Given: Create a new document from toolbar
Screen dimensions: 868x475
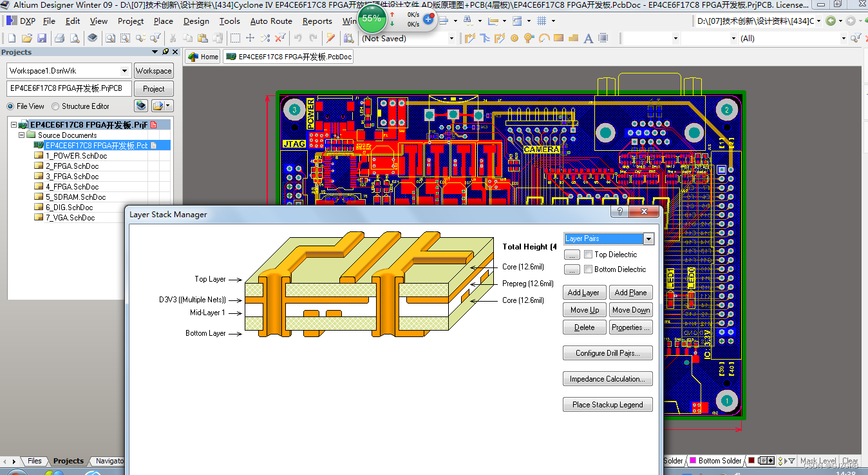Looking at the screenshot, I should 11,39.
